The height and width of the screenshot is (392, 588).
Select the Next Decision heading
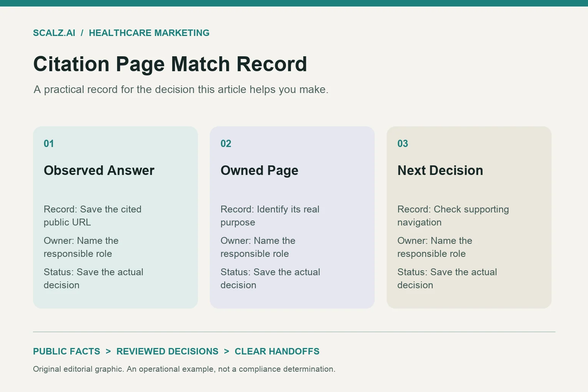tap(440, 170)
